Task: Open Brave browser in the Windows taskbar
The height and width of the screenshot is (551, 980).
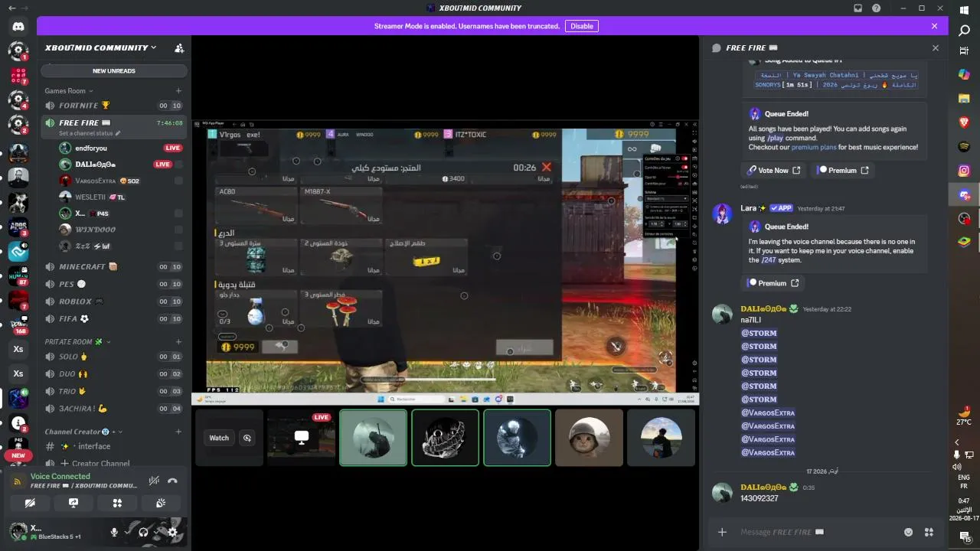Action: point(964,122)
